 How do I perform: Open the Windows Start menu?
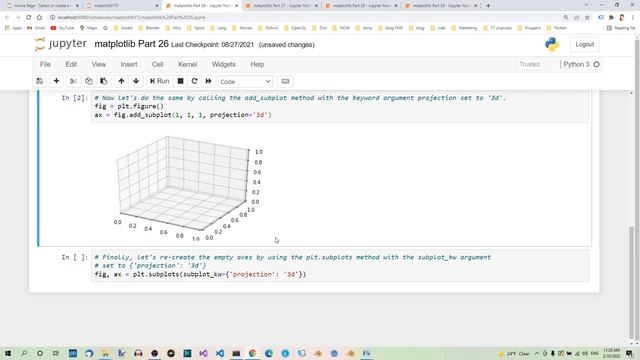(x=8, y=353)
